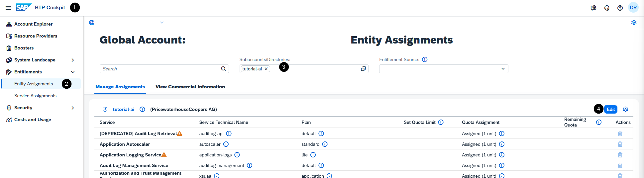Click Audit Log Management Service name
Image resolution: width=644 pixels, height=178 pixels.
click(x=134, y=165)
